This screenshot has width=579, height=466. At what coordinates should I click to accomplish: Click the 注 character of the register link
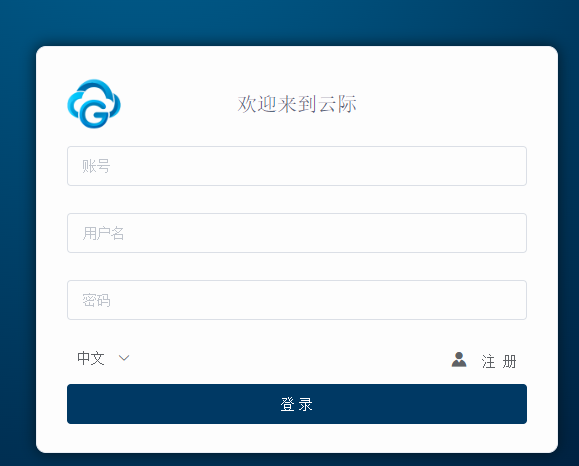[488, 362]
